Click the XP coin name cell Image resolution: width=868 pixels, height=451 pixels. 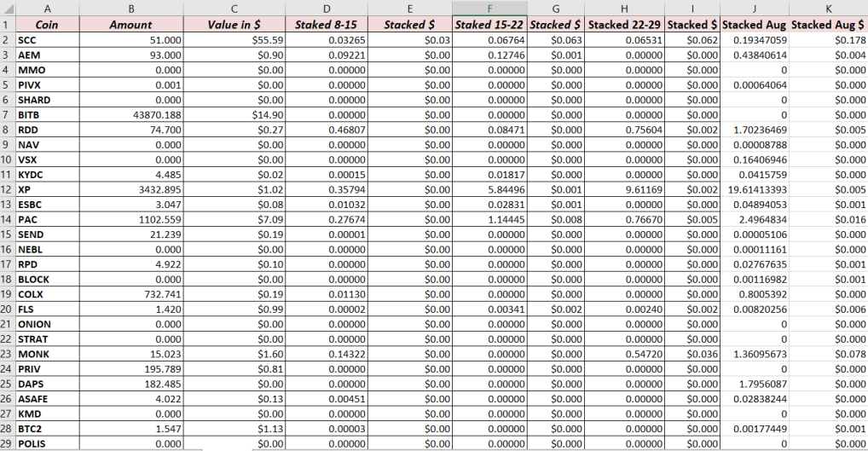pos(48,189)
